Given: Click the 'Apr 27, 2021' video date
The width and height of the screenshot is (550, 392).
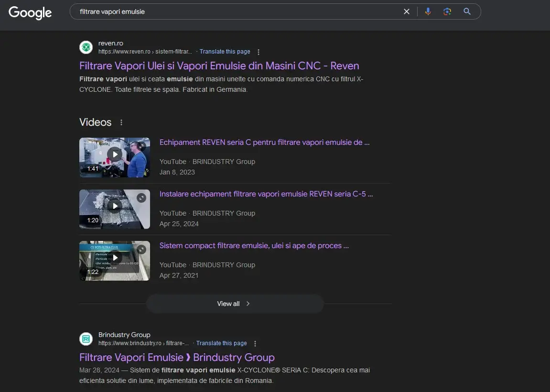Looking at the screenshot, I should (179, 275).
